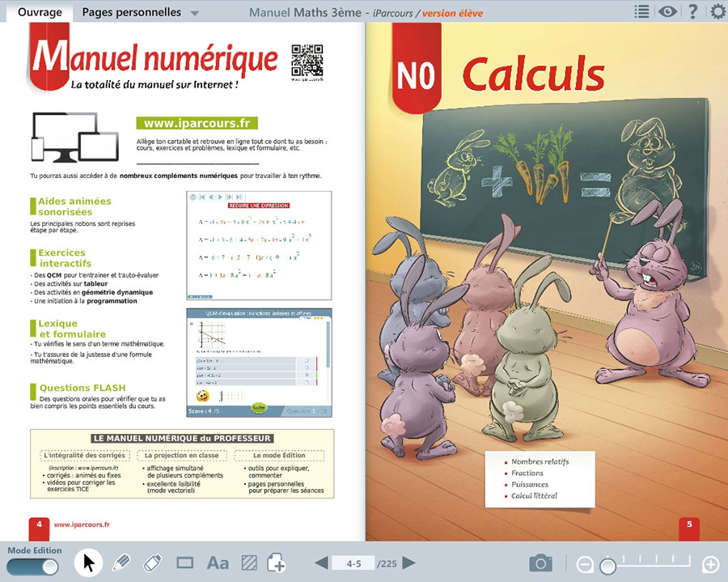Add a new personal page
This screenshot has height=582, width=728.
277,563
